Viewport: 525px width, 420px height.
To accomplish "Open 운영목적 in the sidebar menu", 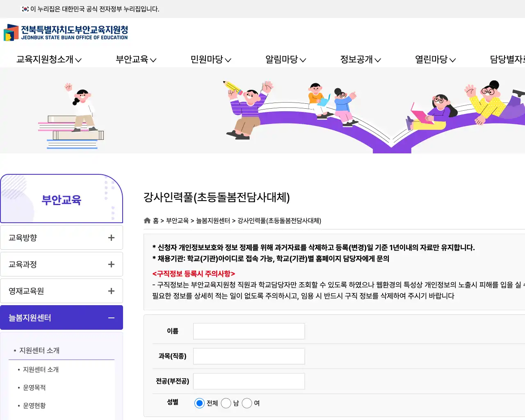I will click(34, 387).
